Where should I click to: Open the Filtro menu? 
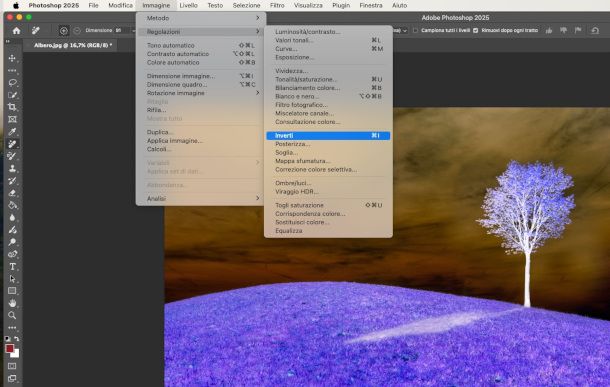point(277,5)
